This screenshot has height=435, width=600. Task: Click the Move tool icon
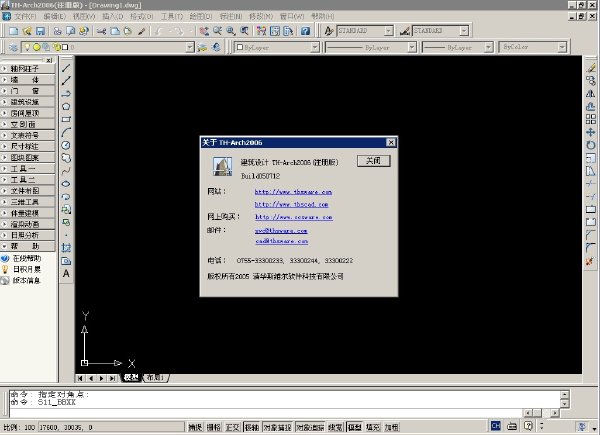(591, 132)
